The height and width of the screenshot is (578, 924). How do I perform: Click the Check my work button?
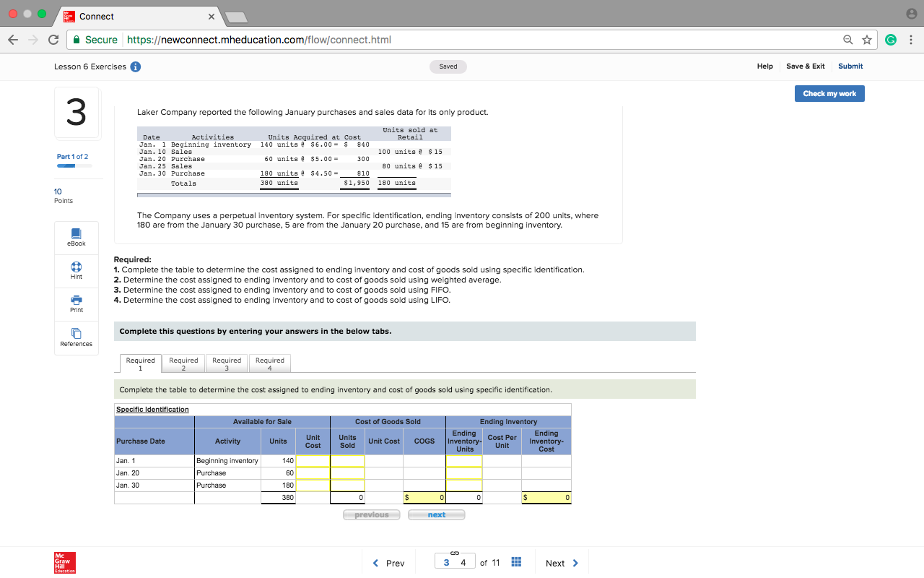point(829,93)
